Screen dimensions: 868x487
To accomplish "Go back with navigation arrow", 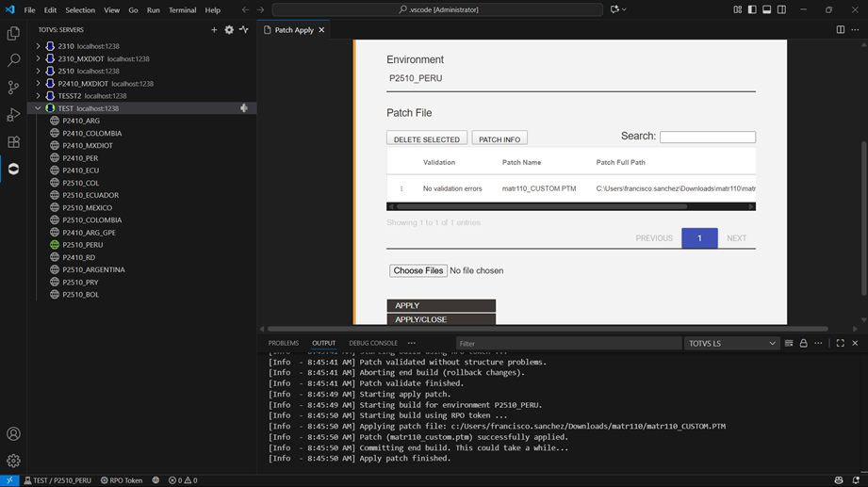I will [x=245, y=9].
